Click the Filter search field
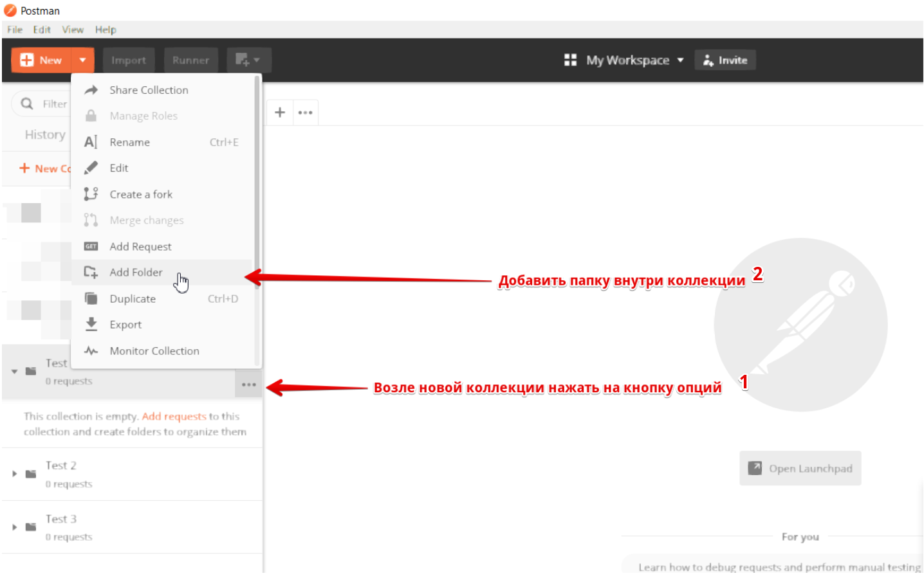Screen dimensions: 924x578 coord(42,104)
